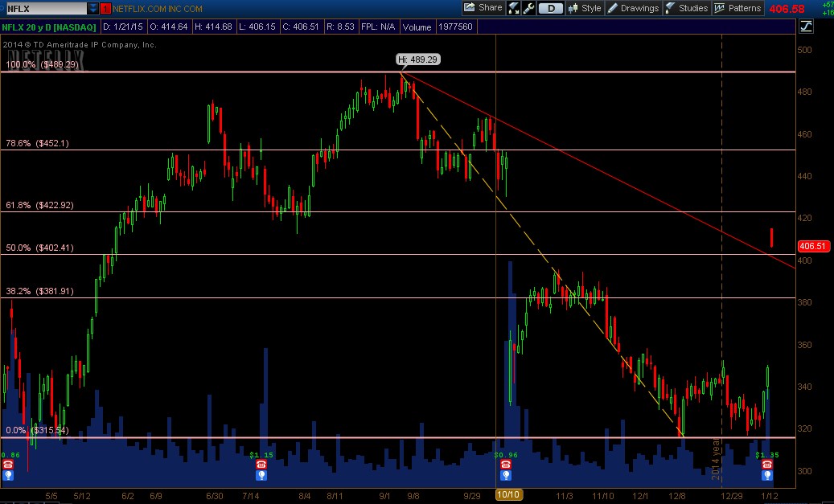Image resolution: width=834 pixels, height=504 pixels.
Task: Click the Share button
Action: (483, 8)
